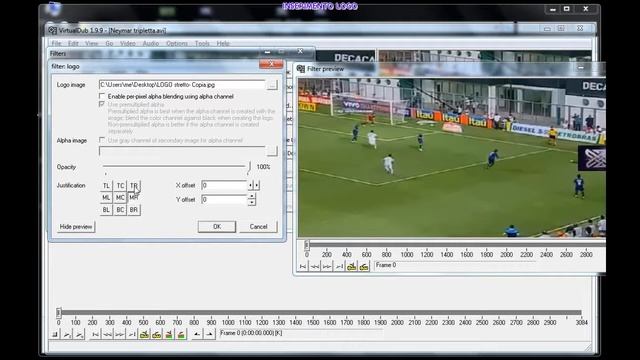Click the Filter preview window icon
640x360 pixels.
point(301,69)
